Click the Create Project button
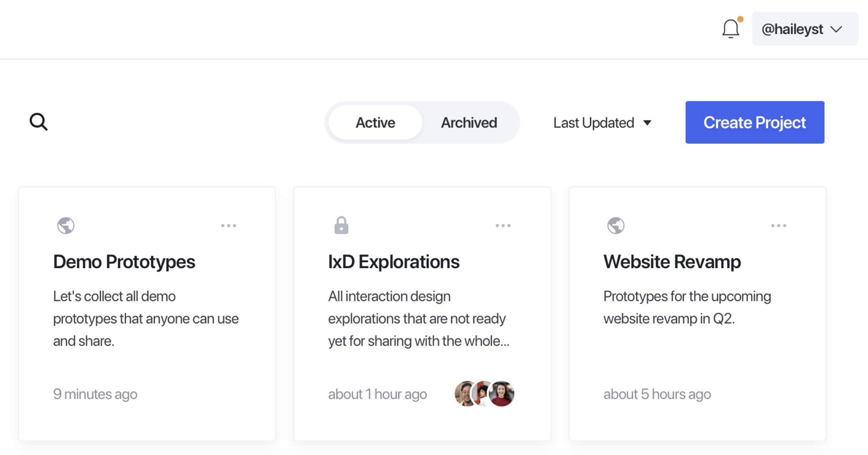The width and height of the screenshot is (868, 455). 755,122
